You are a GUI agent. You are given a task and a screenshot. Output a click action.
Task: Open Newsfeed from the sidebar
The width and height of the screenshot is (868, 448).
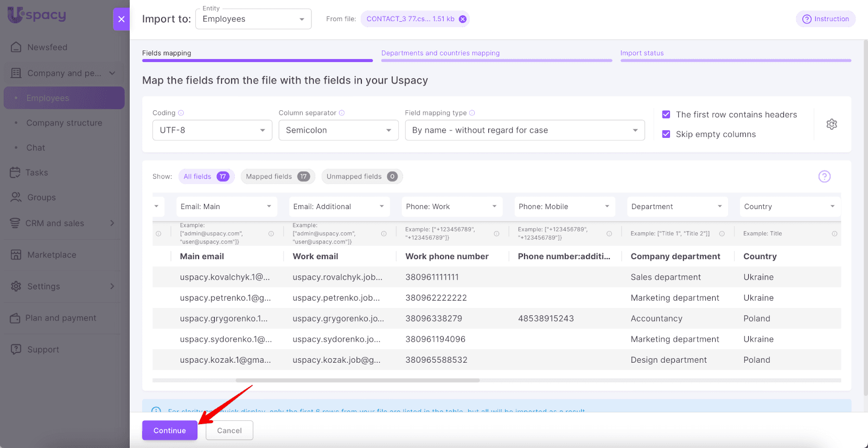[x=47, y=47]
